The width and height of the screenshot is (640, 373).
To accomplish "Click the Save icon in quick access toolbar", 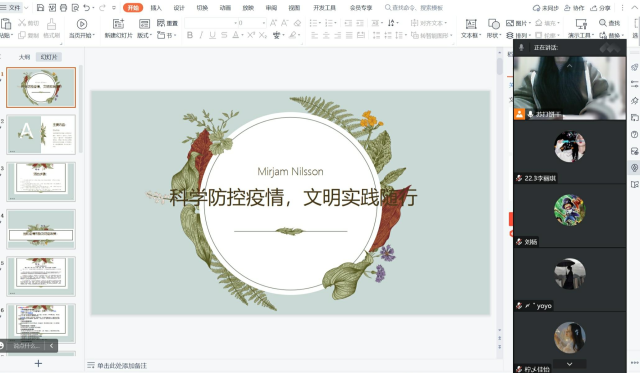I will (x=40, y=7).
